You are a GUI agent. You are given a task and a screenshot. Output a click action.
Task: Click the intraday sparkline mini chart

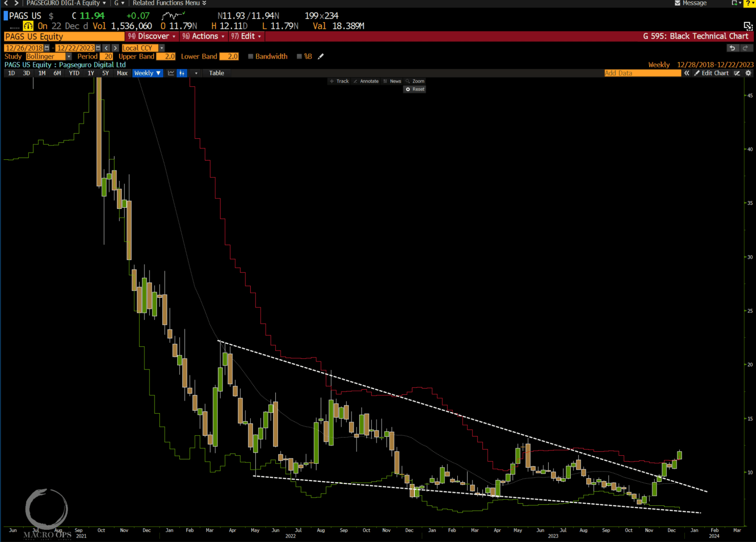point(174,16)
